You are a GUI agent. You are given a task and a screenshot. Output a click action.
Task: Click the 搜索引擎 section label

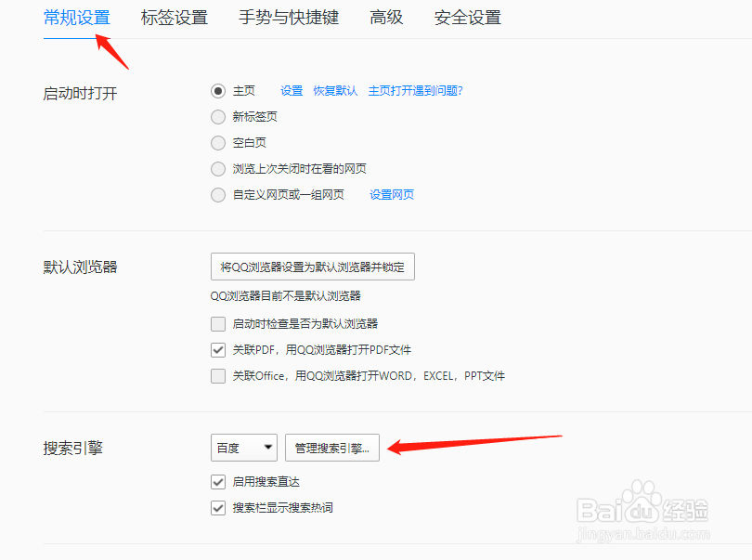(x=73, y=449)
